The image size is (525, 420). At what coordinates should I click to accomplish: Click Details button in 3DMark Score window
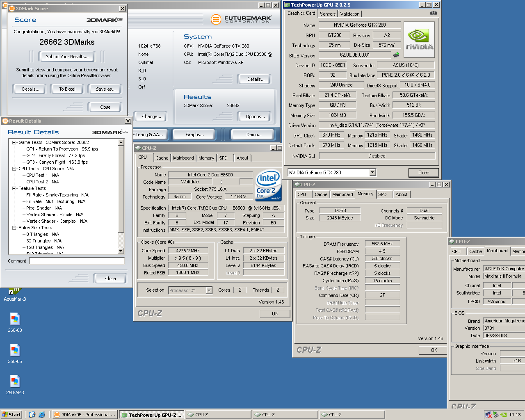[31, 89]
